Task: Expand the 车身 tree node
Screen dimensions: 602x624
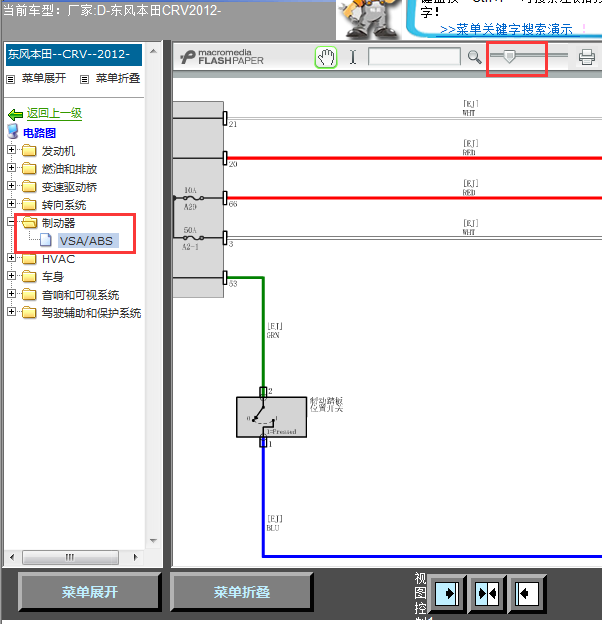Action: pos(12,275)
